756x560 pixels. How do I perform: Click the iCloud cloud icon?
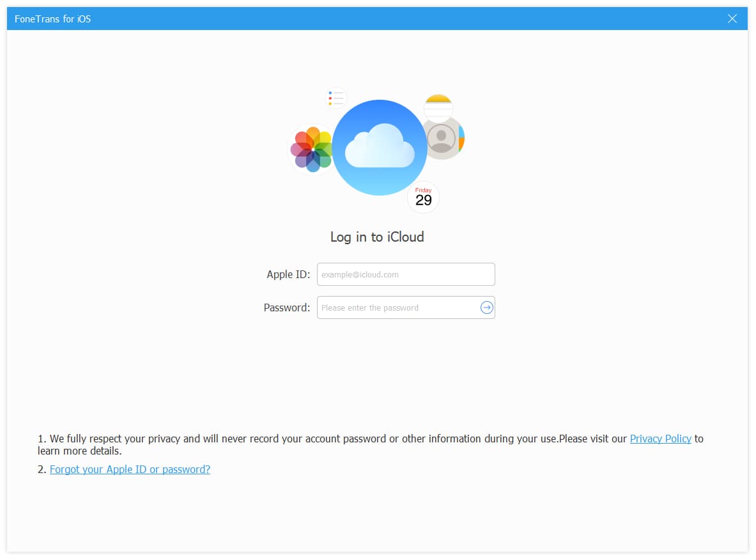pos(380,148)
